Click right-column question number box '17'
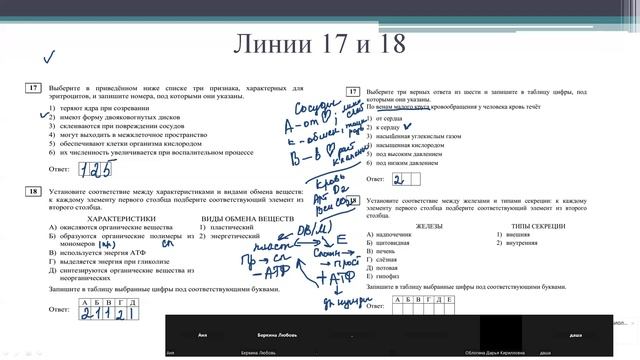Viewport: 640px width, 360px height. [x=353, y=92]
